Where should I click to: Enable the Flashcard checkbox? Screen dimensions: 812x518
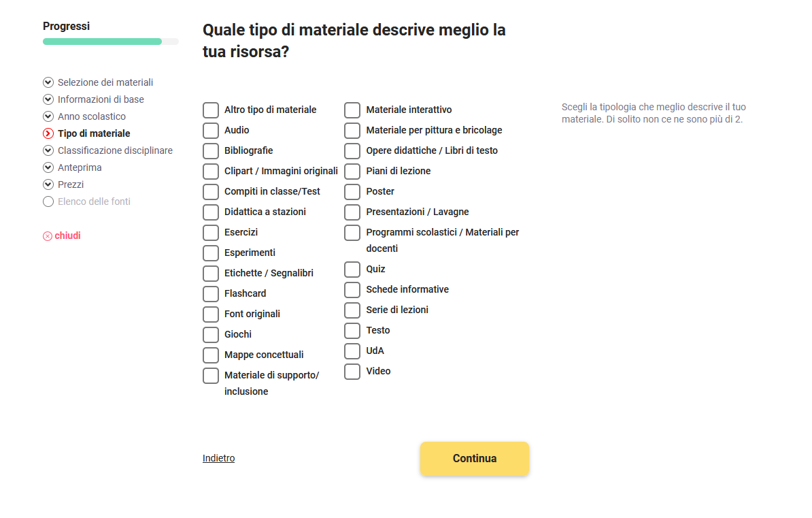pos(211,293)
